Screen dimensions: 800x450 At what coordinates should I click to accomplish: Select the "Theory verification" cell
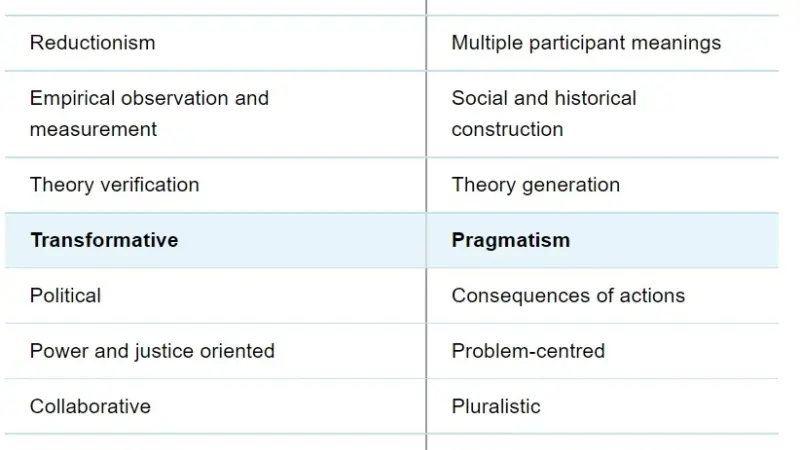114,185
